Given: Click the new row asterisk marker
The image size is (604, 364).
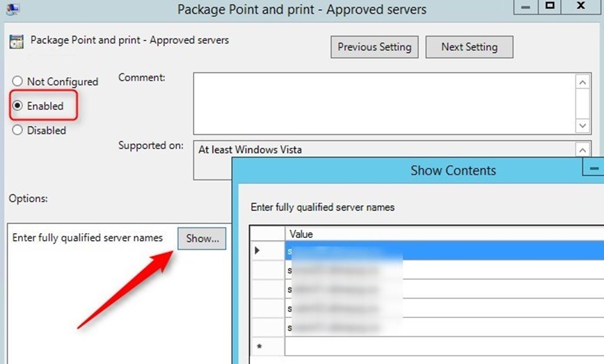Looking at the screenshot, I should pyautogui.click(x=260, y=347).
